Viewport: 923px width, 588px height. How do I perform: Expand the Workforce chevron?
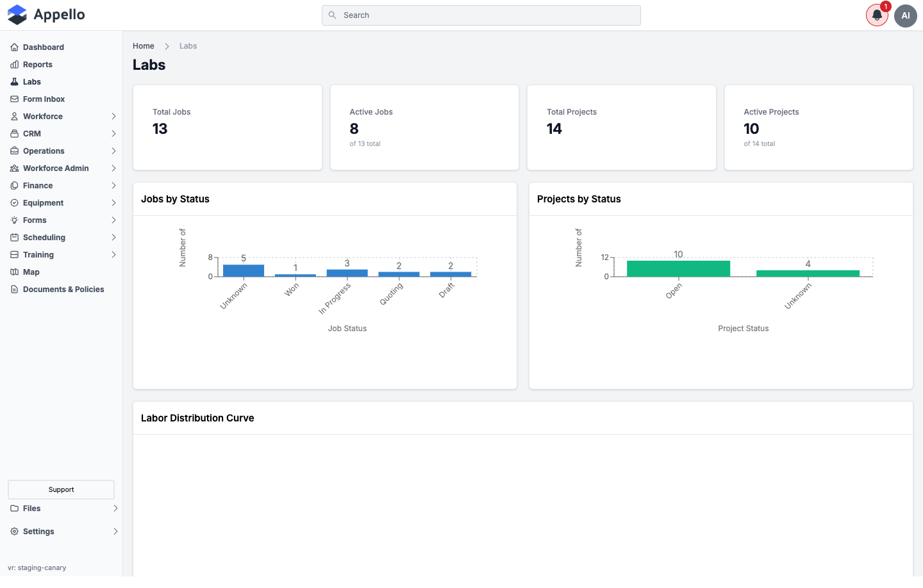coord(113,117)
